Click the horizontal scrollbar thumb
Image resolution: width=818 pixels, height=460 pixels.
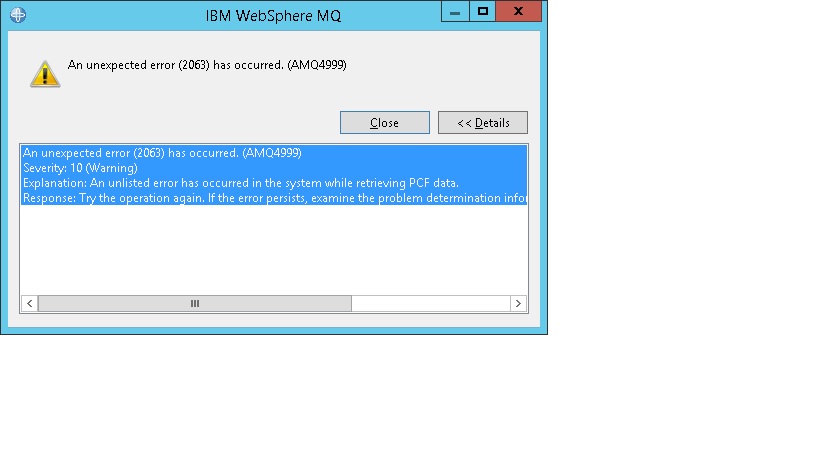coord(194,303)
